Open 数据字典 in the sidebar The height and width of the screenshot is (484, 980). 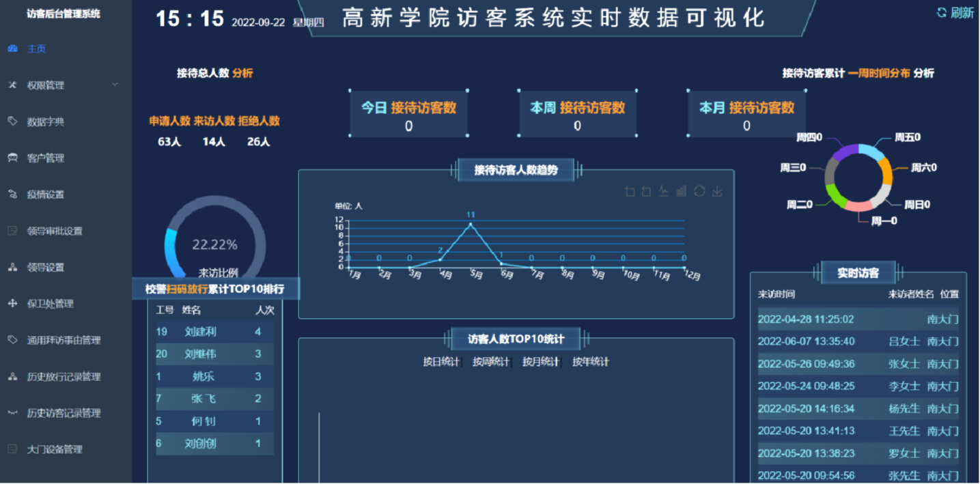coord(45,122)
